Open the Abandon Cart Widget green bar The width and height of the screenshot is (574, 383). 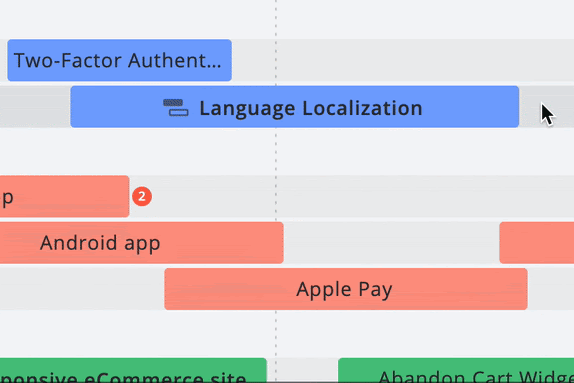coord(456,371)
